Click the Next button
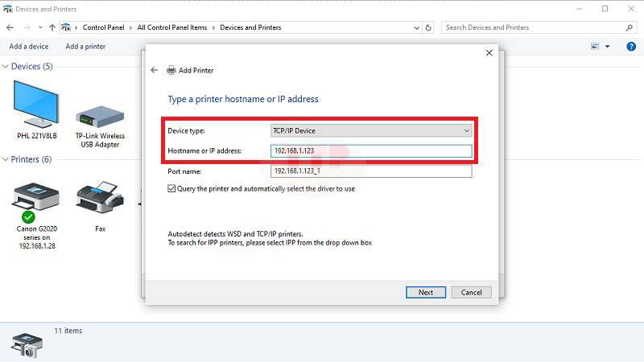644x362 pixels. 426,292
